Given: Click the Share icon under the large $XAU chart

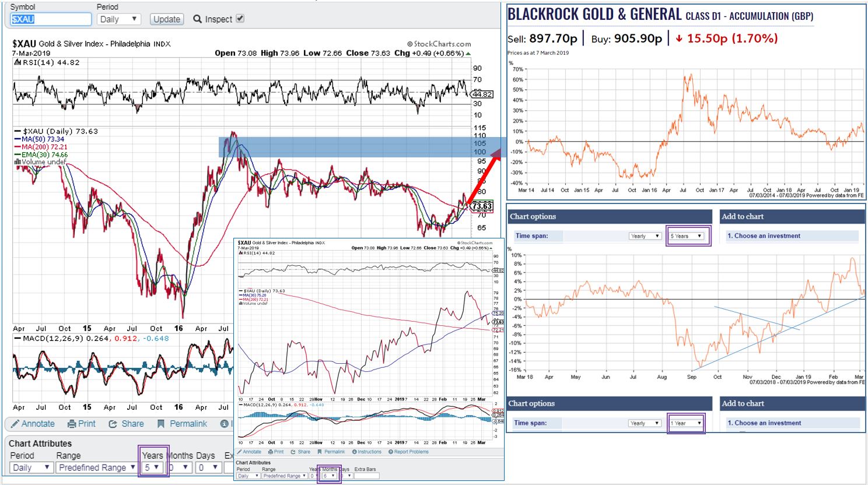Looking at the screenshot, I should click(113, 424).
